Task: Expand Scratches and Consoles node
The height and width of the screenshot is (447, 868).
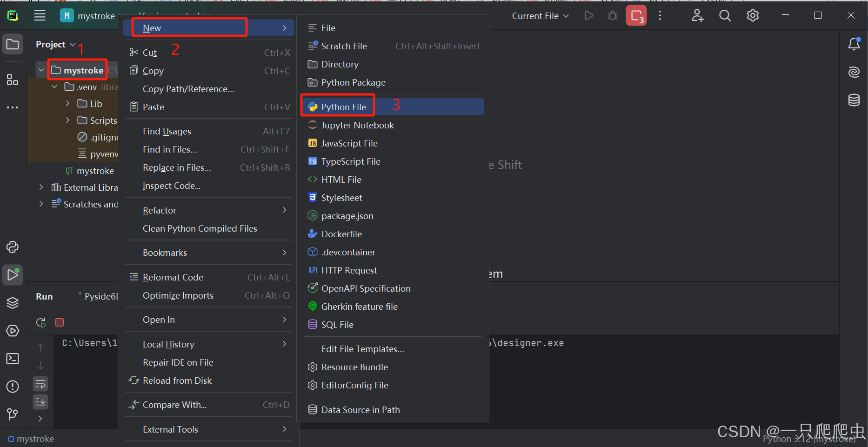Action: [41, 204]
